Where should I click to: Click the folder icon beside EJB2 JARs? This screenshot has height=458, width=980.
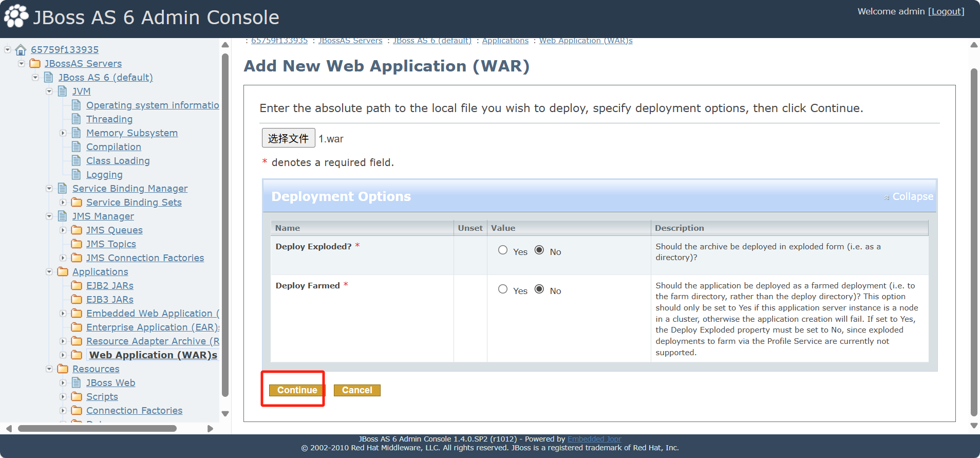tap(77, 285)
